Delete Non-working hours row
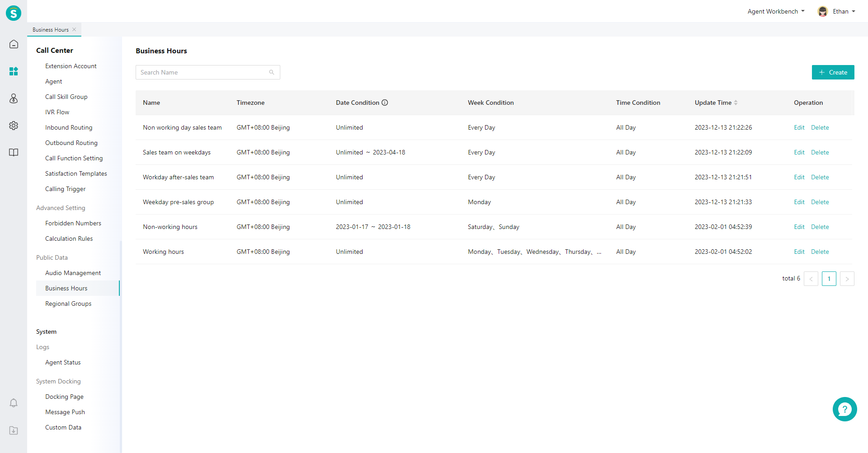 pyautogui.click(x=820, y=227)
